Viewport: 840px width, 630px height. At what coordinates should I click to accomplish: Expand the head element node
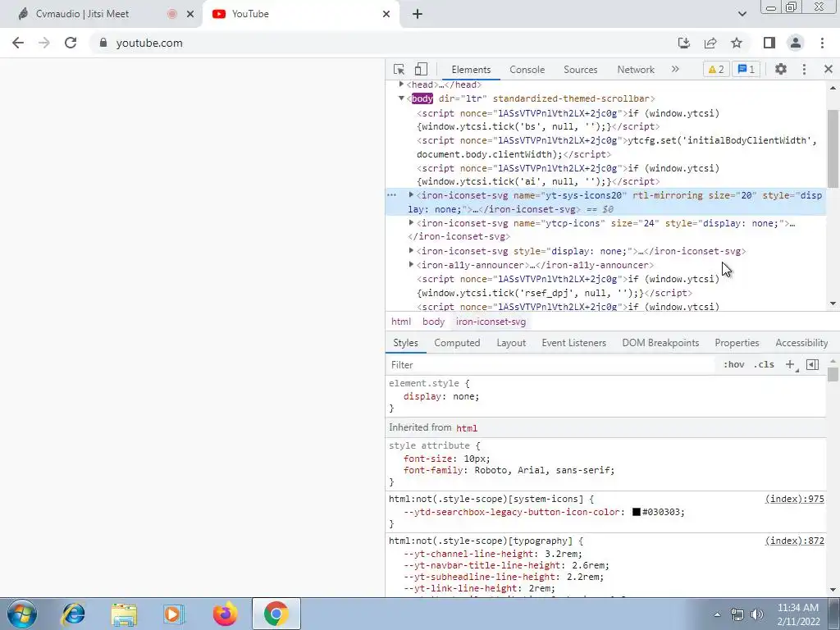pyautogui.click(x=401, y=84)
